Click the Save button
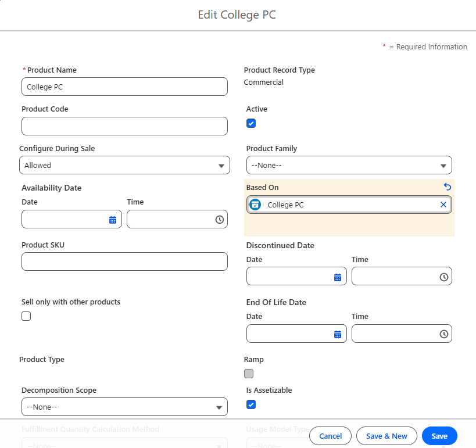Image resolution: width=476 pixels, height=448 pixels. click(439, 436)
